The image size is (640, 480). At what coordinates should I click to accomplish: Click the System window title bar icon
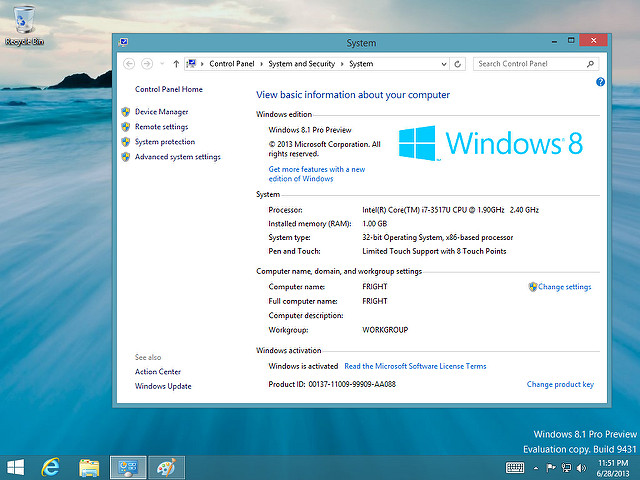coord(123,42)
